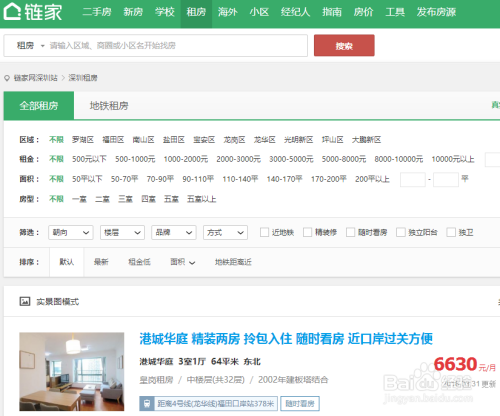This screenshot has height=416, width=500.
Task: Click the Lianjia logo icon
Action: pyautogui.click(x=12, y=11)
